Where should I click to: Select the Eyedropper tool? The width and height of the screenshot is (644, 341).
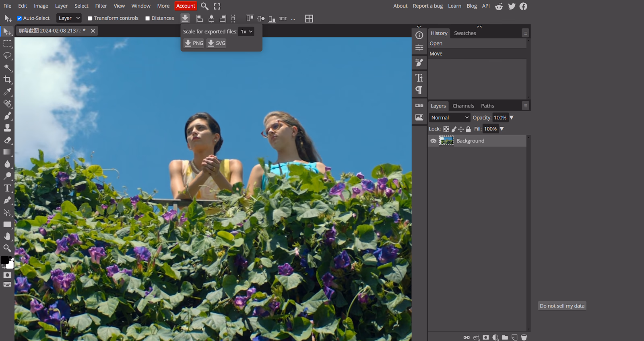7,92
